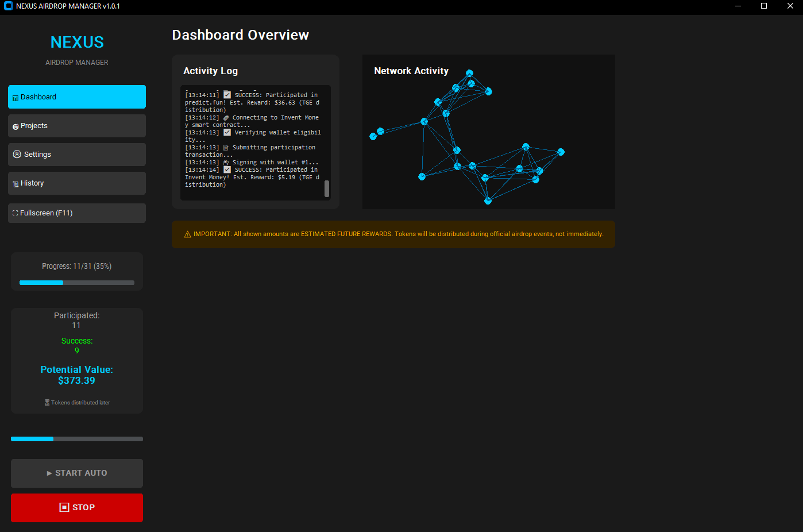The image size is (803, 532).
Task: Open the Dashboard section
Action: point(77,97)
